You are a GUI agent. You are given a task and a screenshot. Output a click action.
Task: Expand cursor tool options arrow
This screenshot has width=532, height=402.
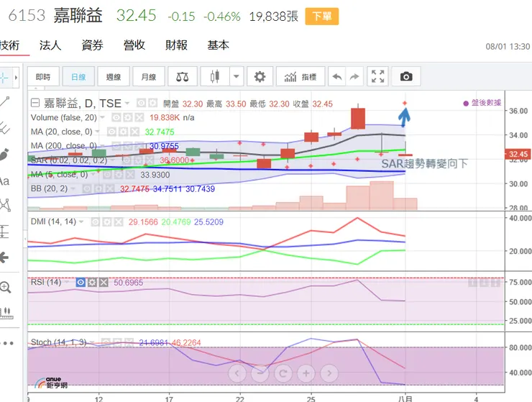16,78
